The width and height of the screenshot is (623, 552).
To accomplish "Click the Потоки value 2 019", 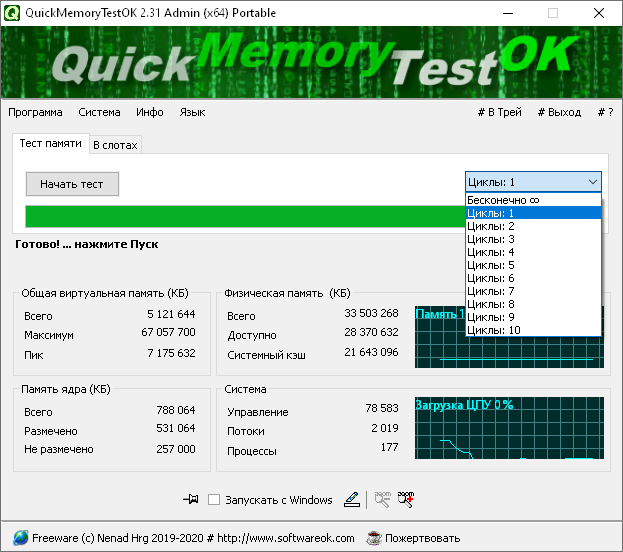I will pyautogui.click(x=385, y=428).
